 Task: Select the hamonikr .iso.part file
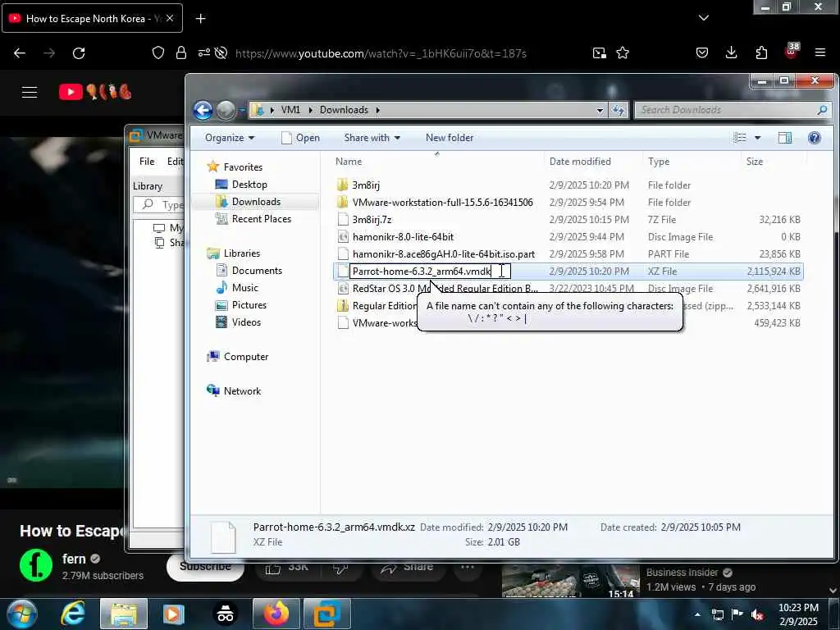click(x=444, y=254)
